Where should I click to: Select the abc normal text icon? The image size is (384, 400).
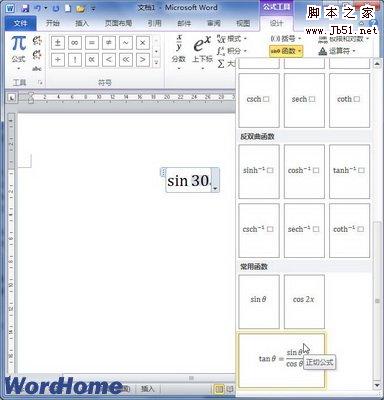[x=37, y=68]
